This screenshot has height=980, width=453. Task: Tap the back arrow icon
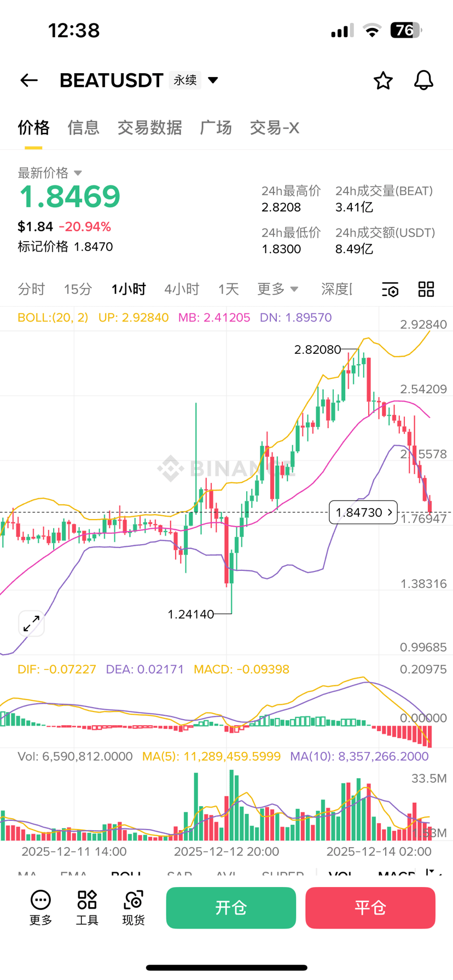[x=29, y=80]
